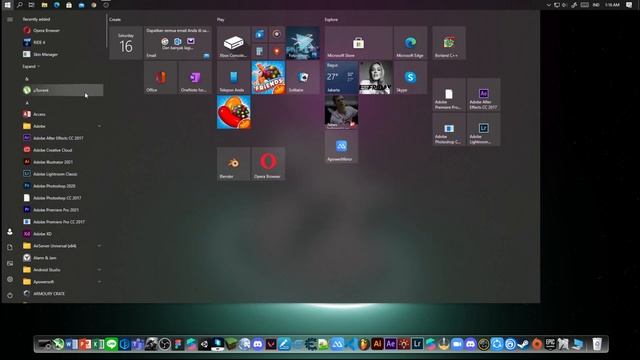Click the Power icon in the Start rail
This screenshot has width=640, height=360.
click(x=10, y=295)
